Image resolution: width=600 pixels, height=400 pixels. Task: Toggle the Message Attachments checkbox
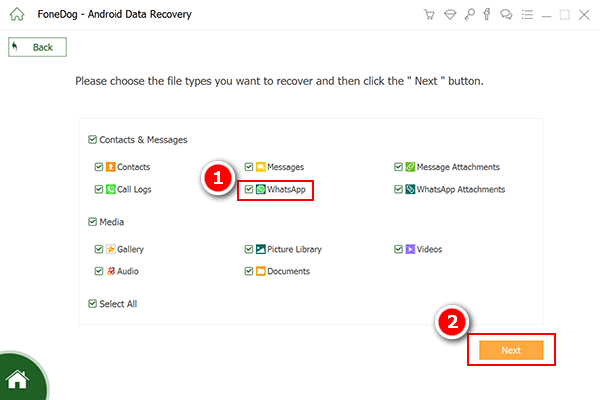(399, 167)
